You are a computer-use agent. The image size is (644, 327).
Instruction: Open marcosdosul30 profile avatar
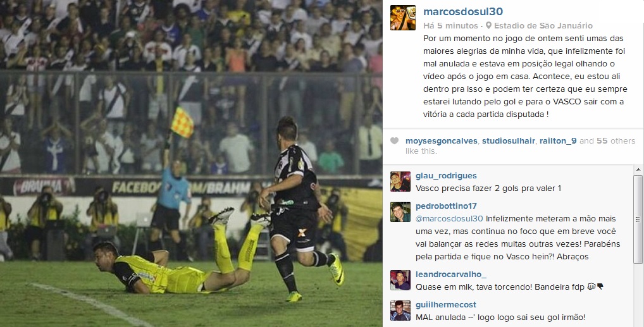coord(402,18)
